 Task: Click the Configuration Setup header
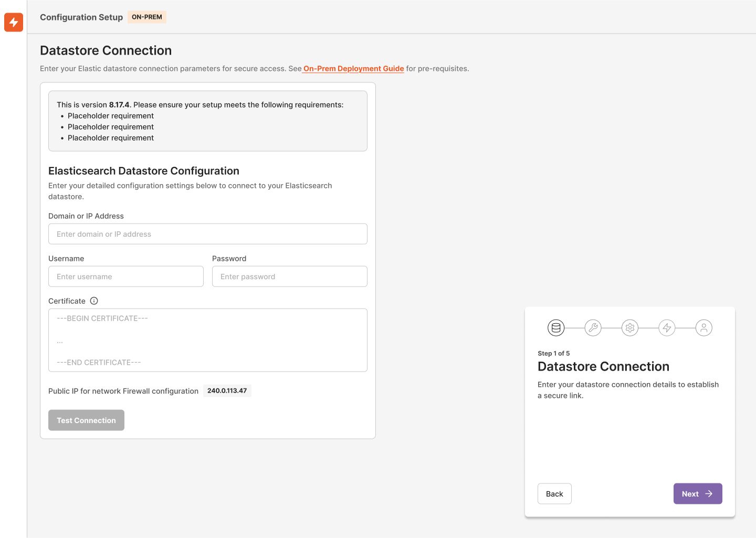click(81, 17)
